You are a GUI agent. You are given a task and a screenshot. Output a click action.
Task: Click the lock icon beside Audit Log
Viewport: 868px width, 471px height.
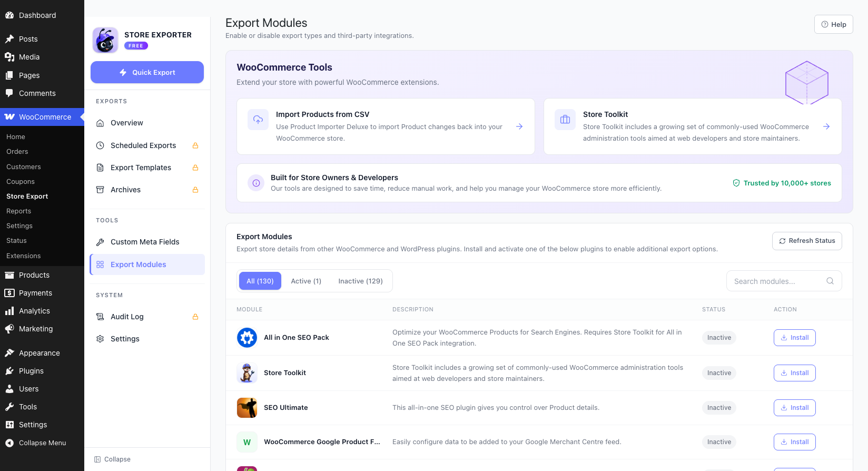click(195, 317)
